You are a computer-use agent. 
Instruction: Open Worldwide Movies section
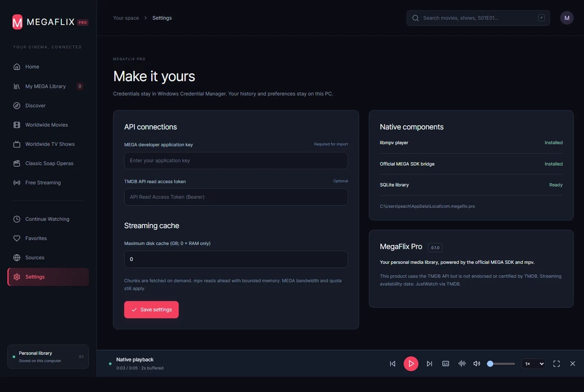tap(48, 125)
